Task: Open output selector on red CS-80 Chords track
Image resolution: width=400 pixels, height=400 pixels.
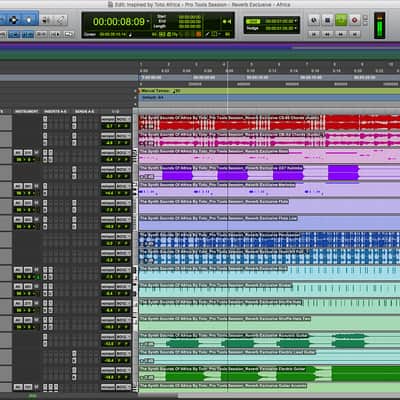Action: click(x=123, y=119)
